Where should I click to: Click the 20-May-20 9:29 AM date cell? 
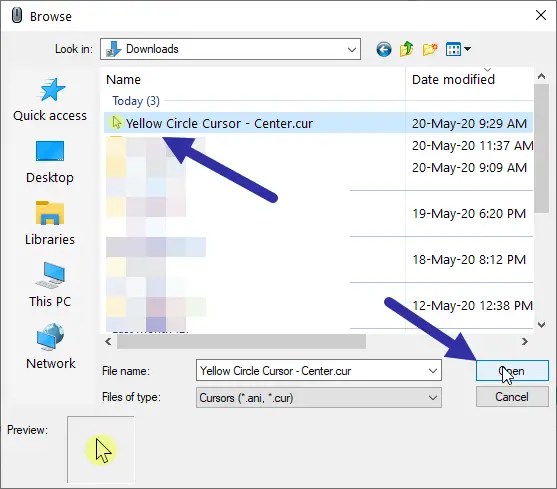469,124
